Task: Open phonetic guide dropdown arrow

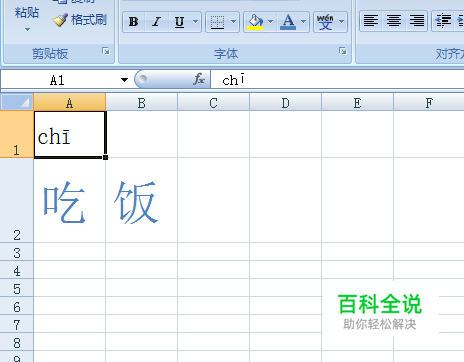Action: 342,22
